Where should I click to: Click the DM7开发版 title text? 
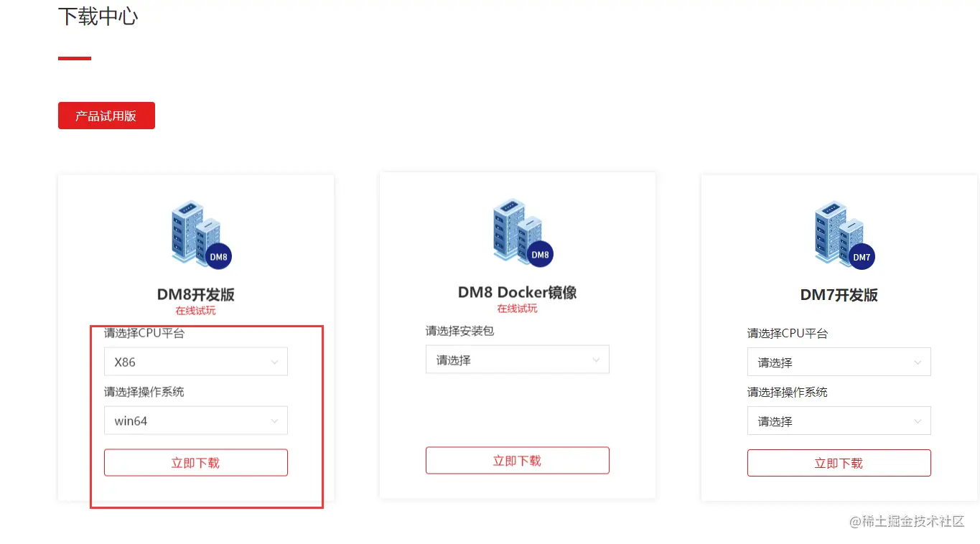point(839,295)
